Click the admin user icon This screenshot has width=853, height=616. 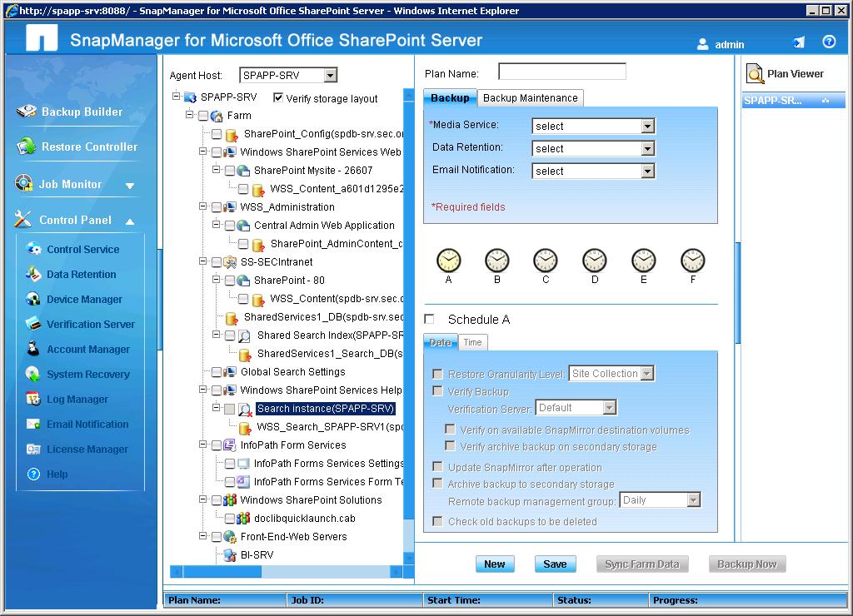coord(703,44)
